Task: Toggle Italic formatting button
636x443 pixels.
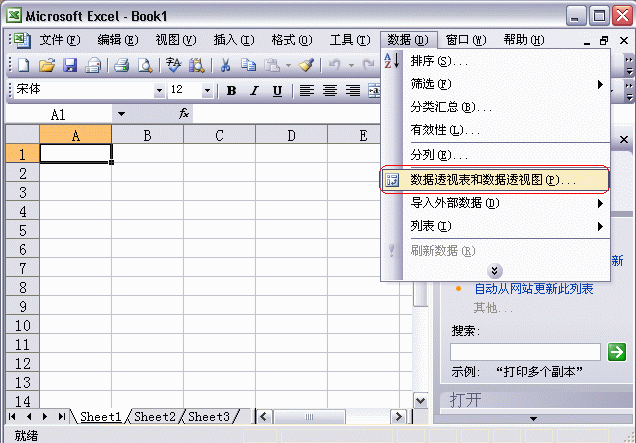Action: [254, 90]
